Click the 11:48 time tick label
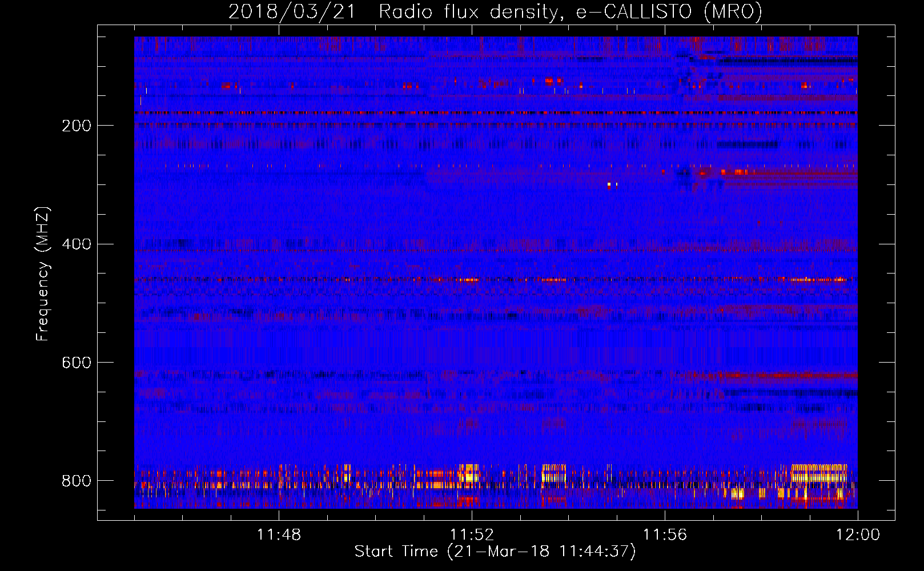The width and height of the screenshot is (924, 571). 279,535
